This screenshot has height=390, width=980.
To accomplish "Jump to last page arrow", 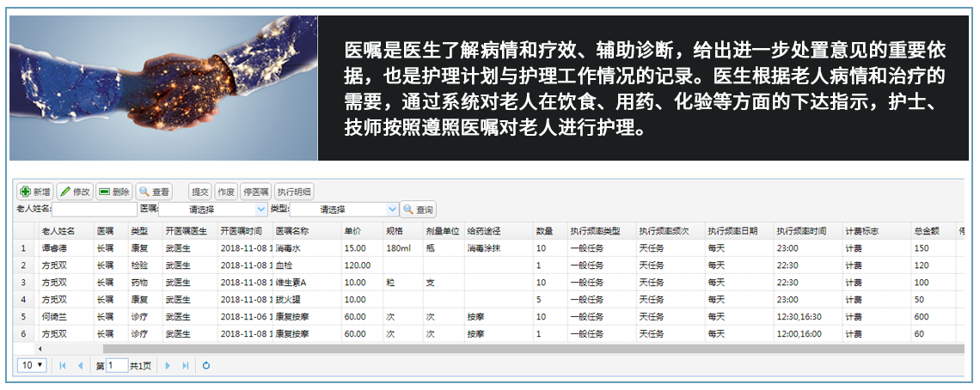I will point(186,365).
